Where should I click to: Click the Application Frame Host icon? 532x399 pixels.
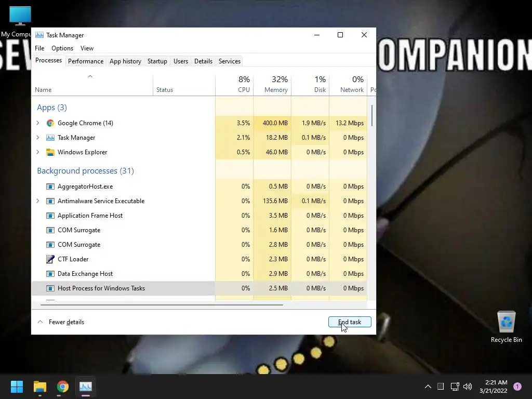click(50, 216)
